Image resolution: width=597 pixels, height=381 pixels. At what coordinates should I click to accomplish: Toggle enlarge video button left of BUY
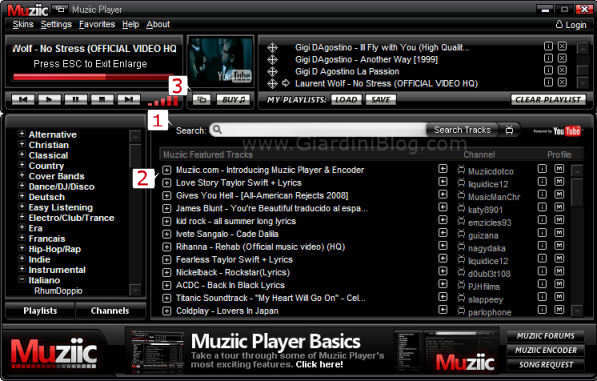201,100
